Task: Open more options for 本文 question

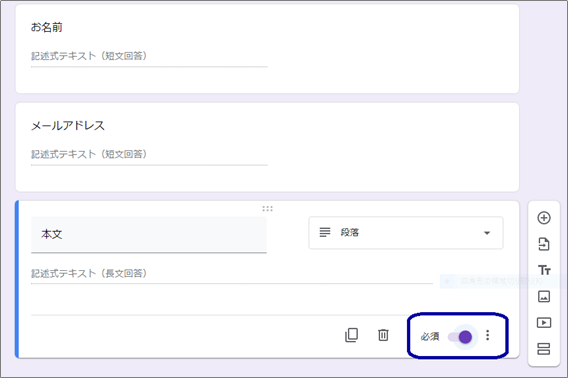Action: point(488,335)
